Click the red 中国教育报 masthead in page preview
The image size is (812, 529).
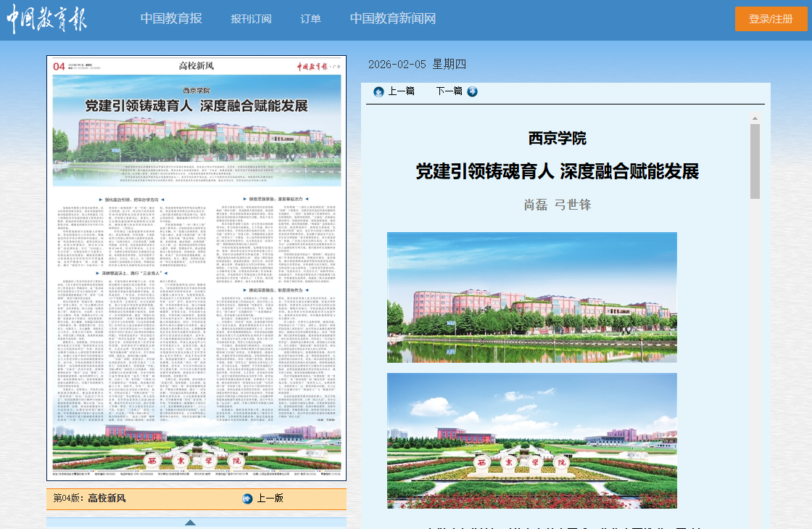313,66
